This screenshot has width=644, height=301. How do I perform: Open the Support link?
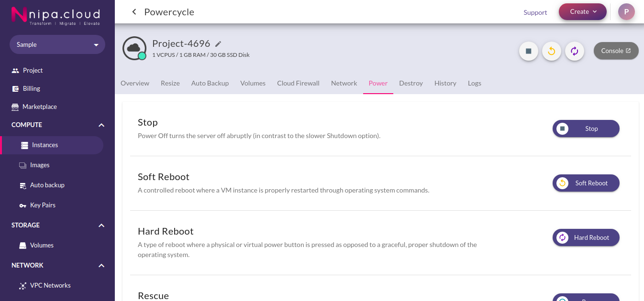(535, 12)
